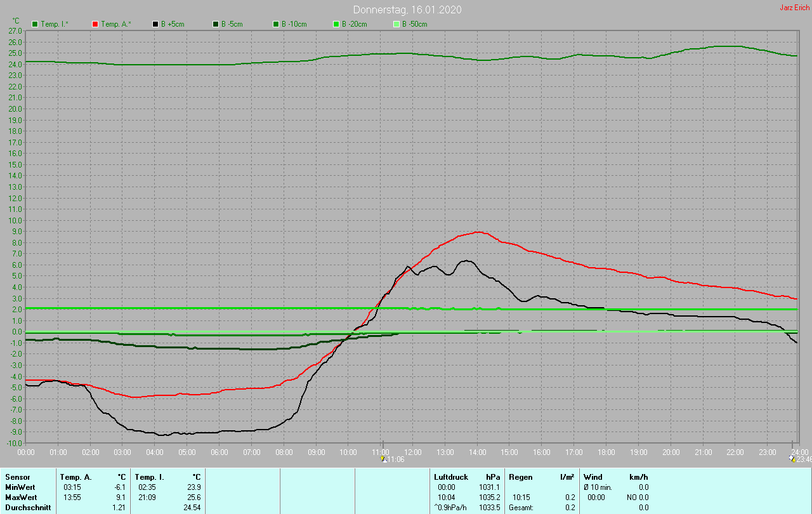This screenshot has width=812, height=514.
Task: Click the B -50cm light green legend marker
Action: (x=396, y=24)
